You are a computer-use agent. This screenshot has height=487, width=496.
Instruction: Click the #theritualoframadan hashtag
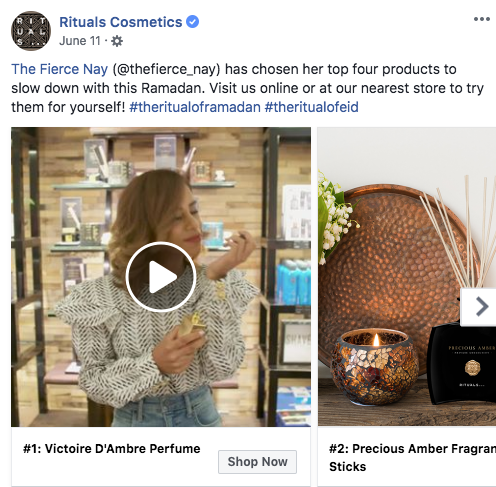tap(195, 107)
